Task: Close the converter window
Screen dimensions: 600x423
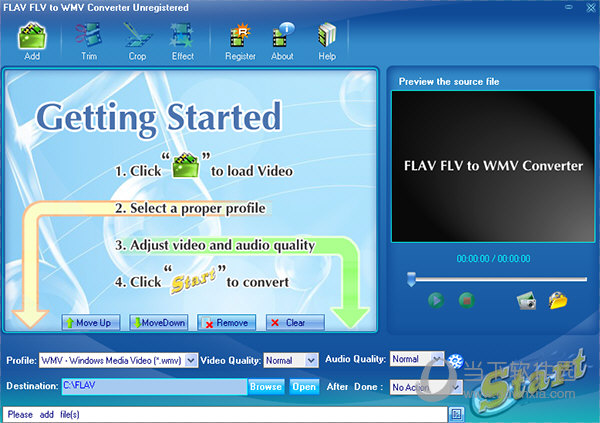Action: [591, 7]
